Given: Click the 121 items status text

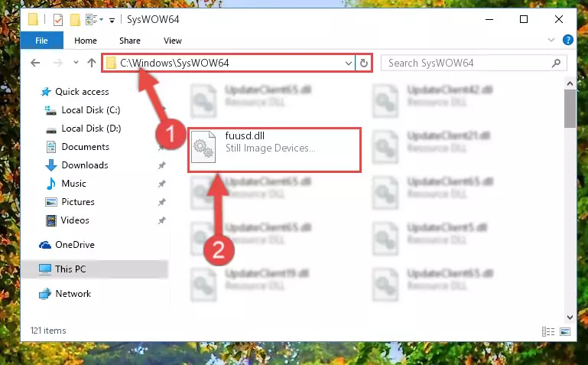Looking at the screenshot, I should [x=48, y=331].
